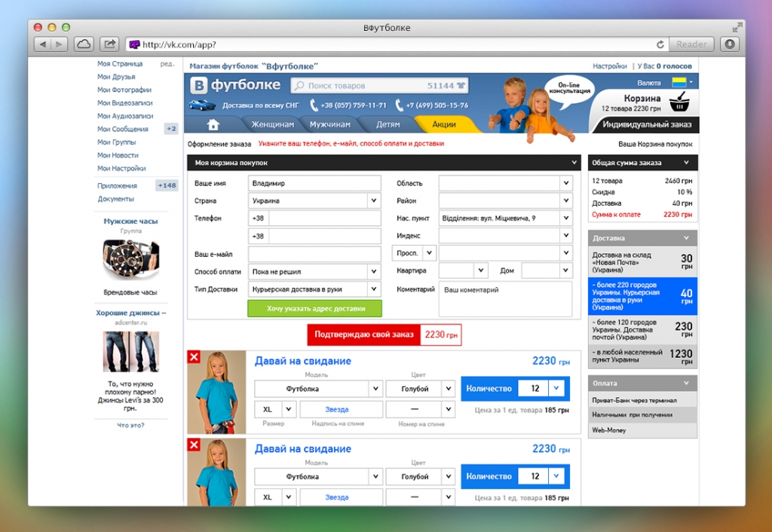This screenshot has height=532, width=772.
Task: Click the Reader button in the address bar
Action: (691, 44)
